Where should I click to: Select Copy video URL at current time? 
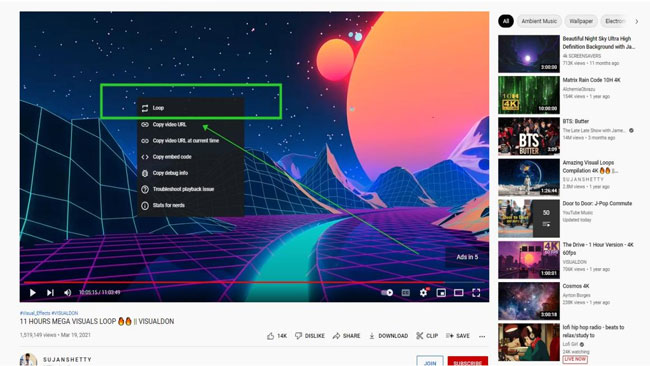point(191,141)
